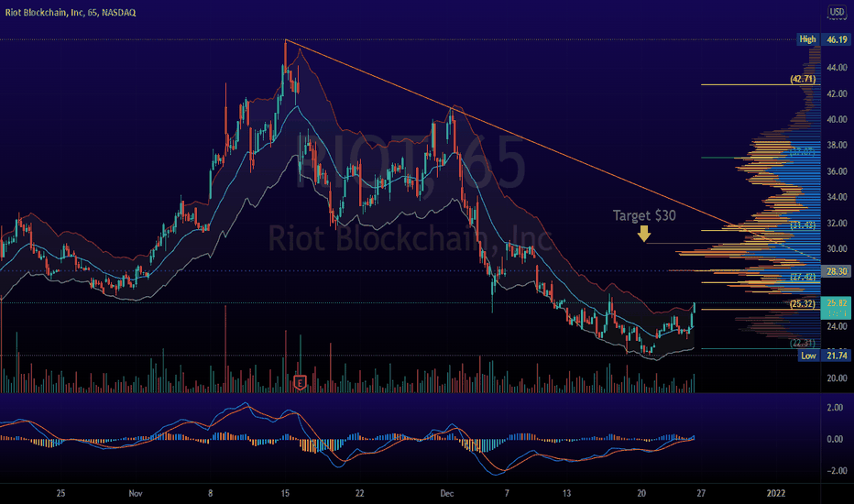Click the 30.00 price axis label
The image size is (854, 504).
837,249
